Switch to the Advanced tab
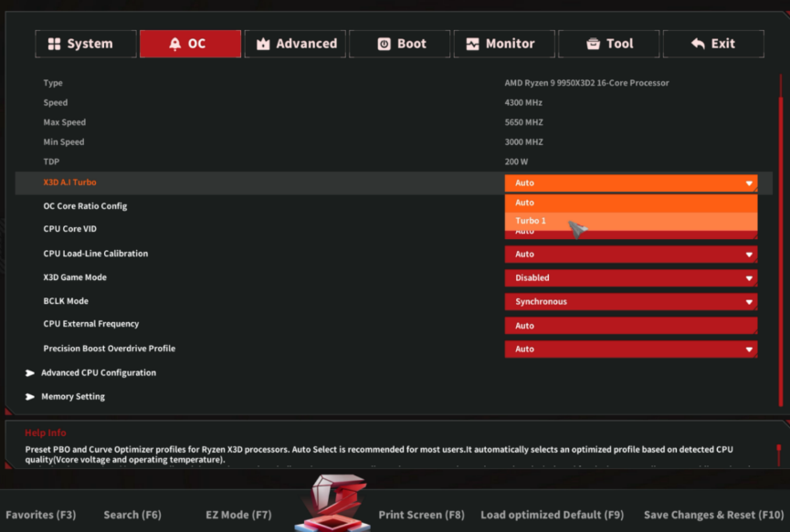 pos(295,44)
